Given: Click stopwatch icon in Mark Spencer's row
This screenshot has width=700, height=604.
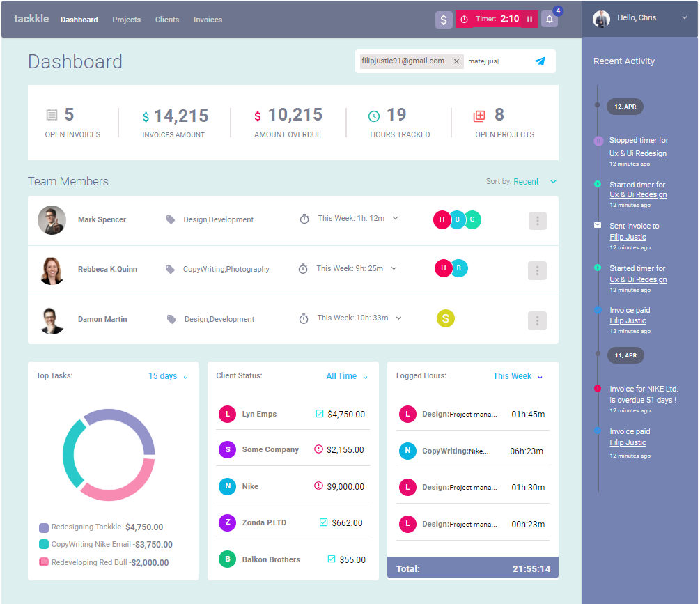Looking at the screenshot, I should (304, 219).
